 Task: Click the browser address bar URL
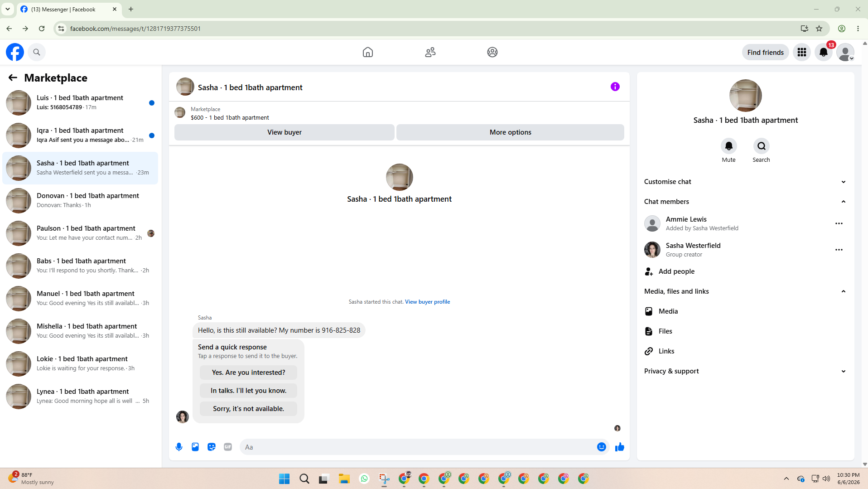(x=135, y=29)
